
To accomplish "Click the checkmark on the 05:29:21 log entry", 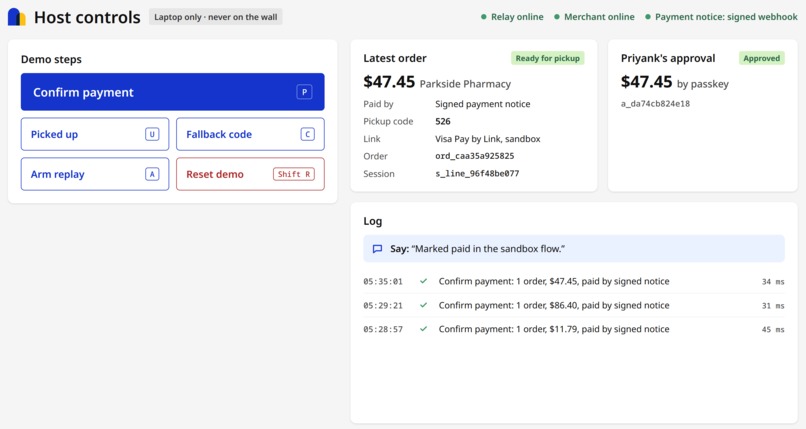I will 424,305.
